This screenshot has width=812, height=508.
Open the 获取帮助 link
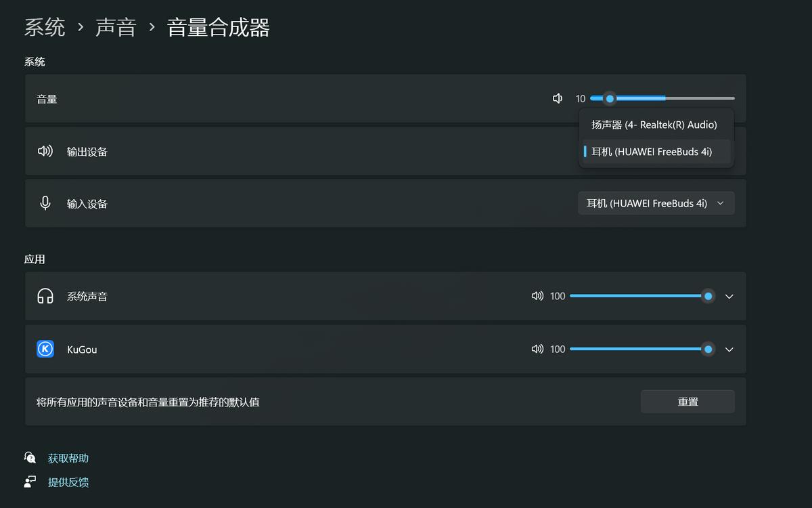pos(66,457)
